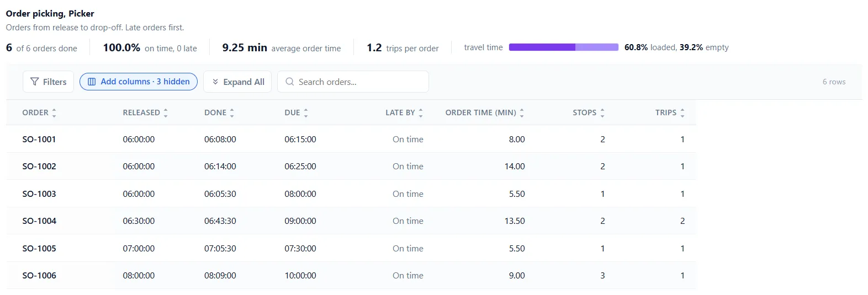Click the DUE column header label

[293, 112]
